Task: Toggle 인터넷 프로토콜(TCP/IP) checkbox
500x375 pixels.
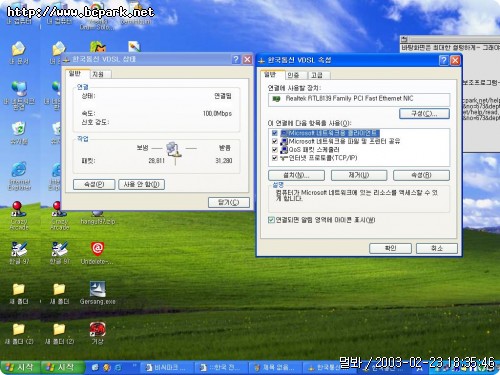Action: point(275,158)
